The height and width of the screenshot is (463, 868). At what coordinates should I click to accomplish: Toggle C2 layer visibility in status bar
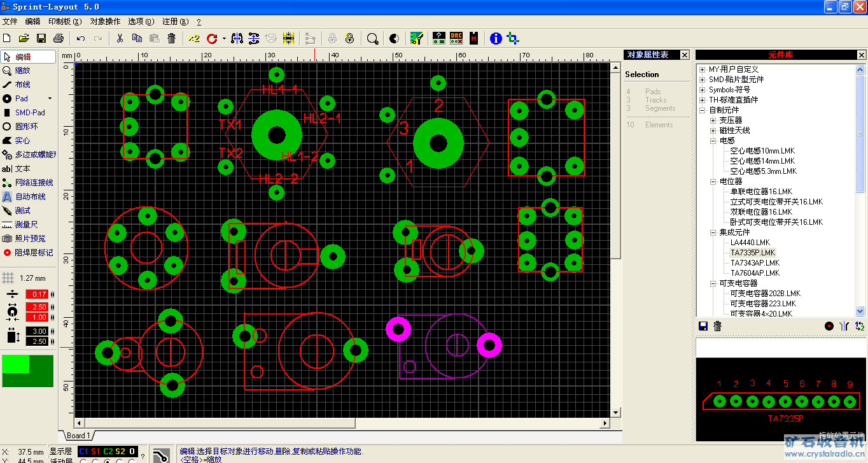(x=108, y=452)
